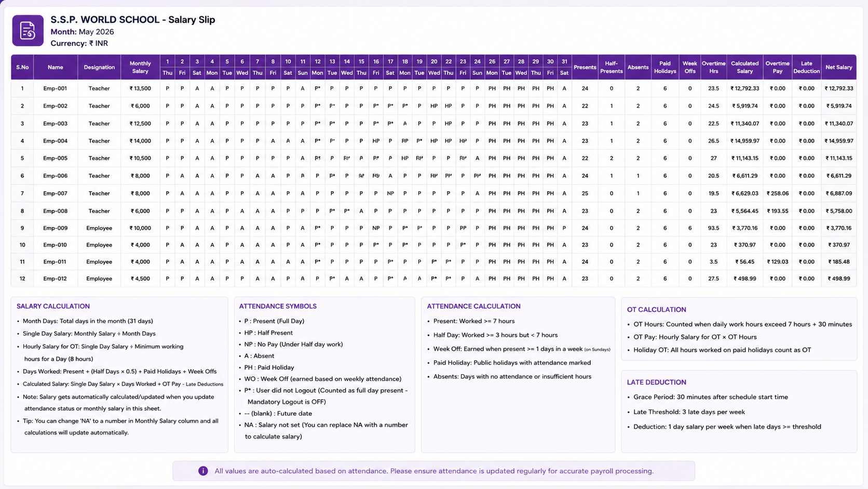Click the '₹ 12,500' monthly salary cell
Image resolution: width=868 pixels, height=489 pixels.
140,124
